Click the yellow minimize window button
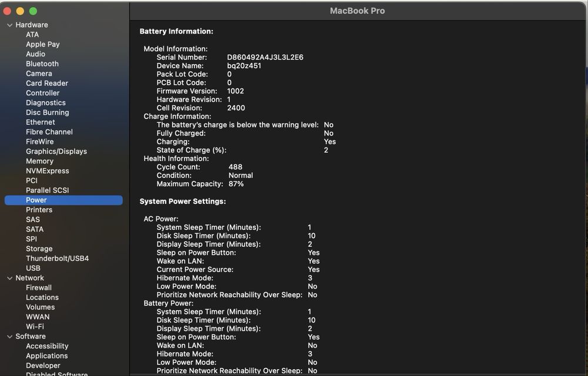 (20, 11)
